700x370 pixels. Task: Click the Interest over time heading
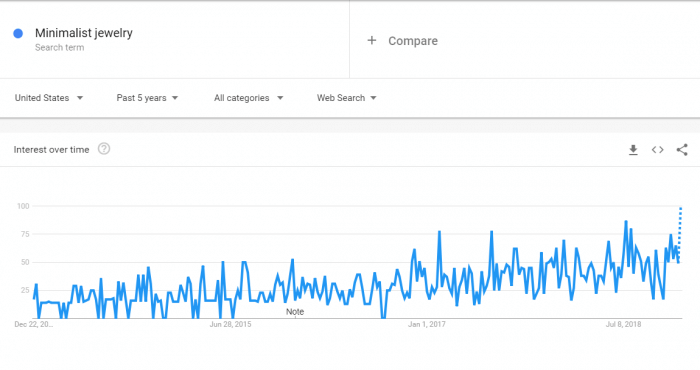[51, 150]
